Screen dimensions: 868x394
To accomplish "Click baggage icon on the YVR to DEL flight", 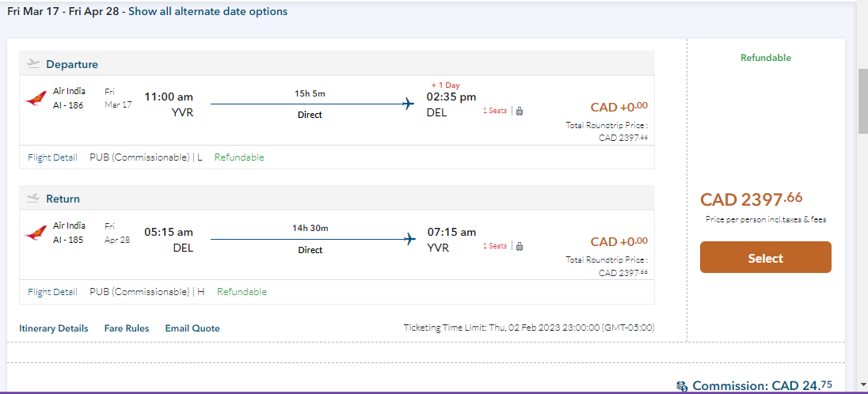I will (x=520, y=112).
